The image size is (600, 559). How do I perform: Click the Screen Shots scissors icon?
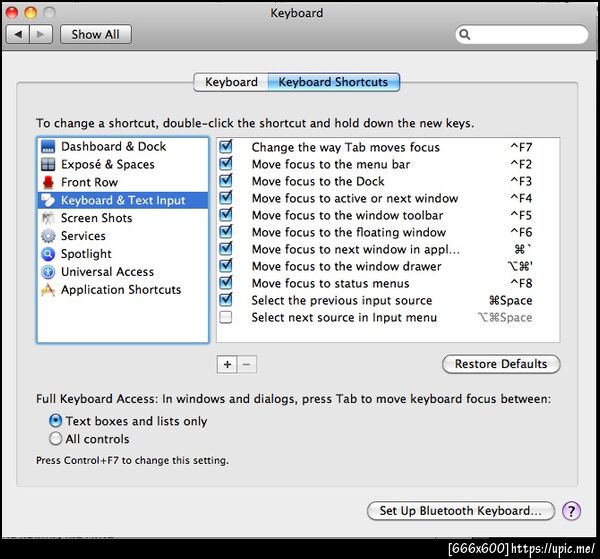(48, 218)
